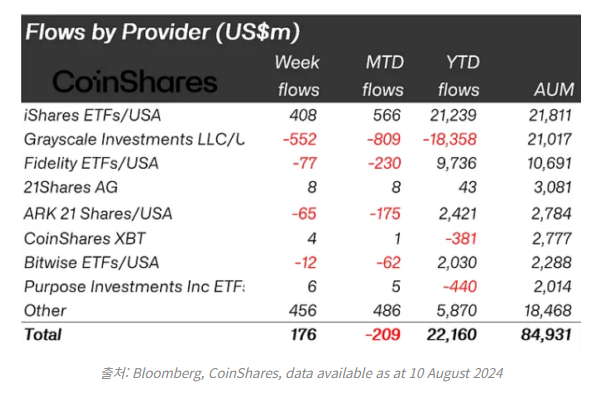
Task: Click the total AUM value 84,931
Action: (546, 334)
